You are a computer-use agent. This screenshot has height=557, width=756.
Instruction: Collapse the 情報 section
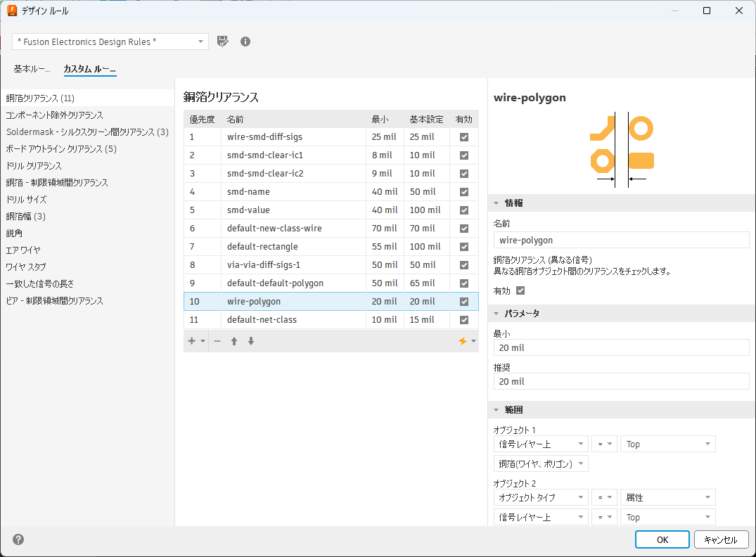(496, 203)
